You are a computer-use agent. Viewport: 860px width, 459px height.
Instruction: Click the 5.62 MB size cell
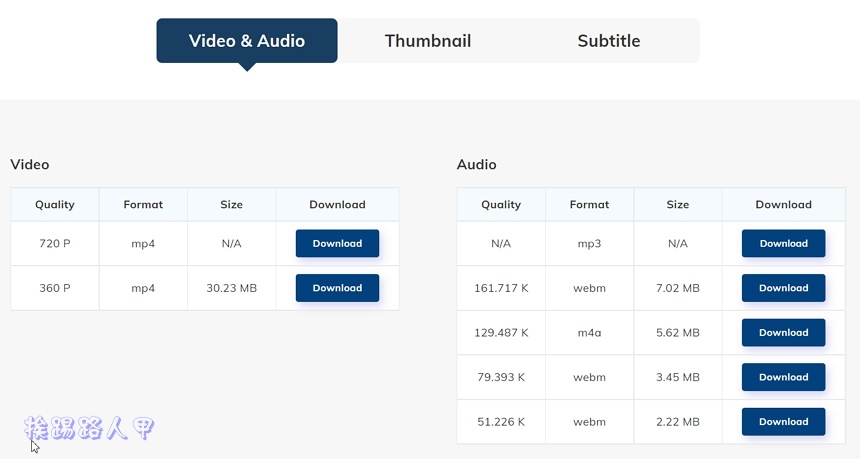pos(678,332)
